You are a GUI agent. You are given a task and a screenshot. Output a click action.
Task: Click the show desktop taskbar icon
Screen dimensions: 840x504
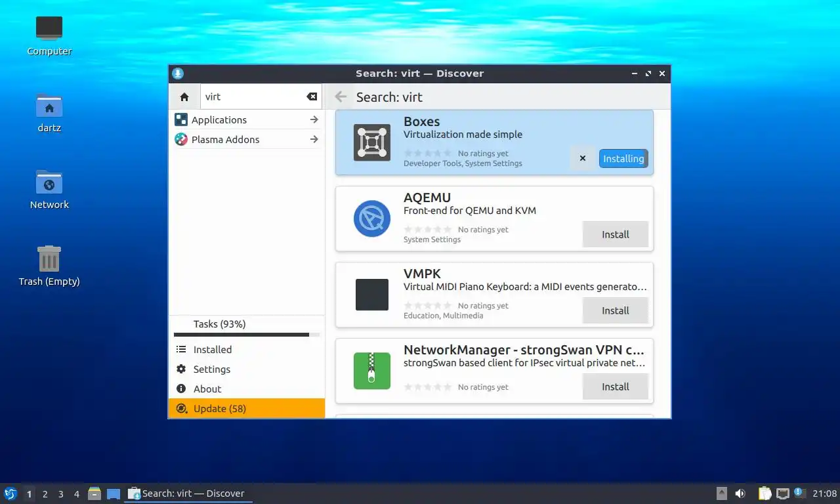pyautogui.click(x=114, y=493)
